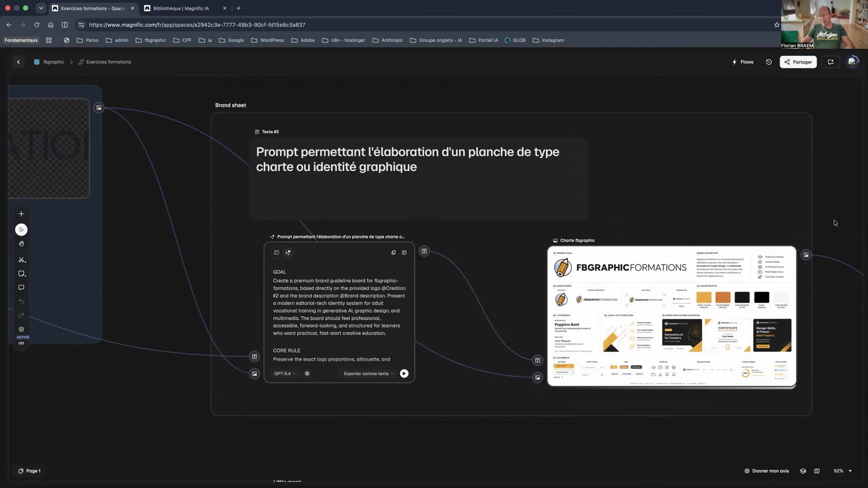The width and height of the screenshot is (868, 488).
Task: Go to browser home page
Action: point(51,25)
